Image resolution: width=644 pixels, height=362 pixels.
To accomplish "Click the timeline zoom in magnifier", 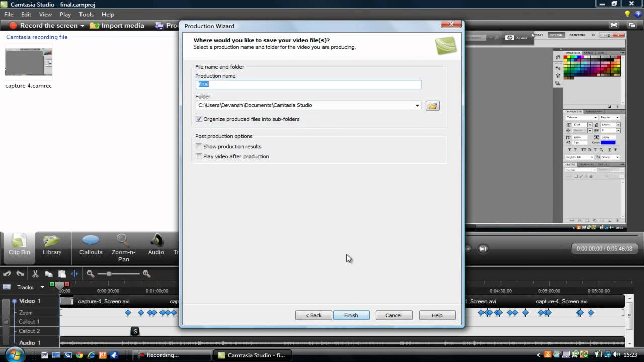I will [x=147, y=274].
